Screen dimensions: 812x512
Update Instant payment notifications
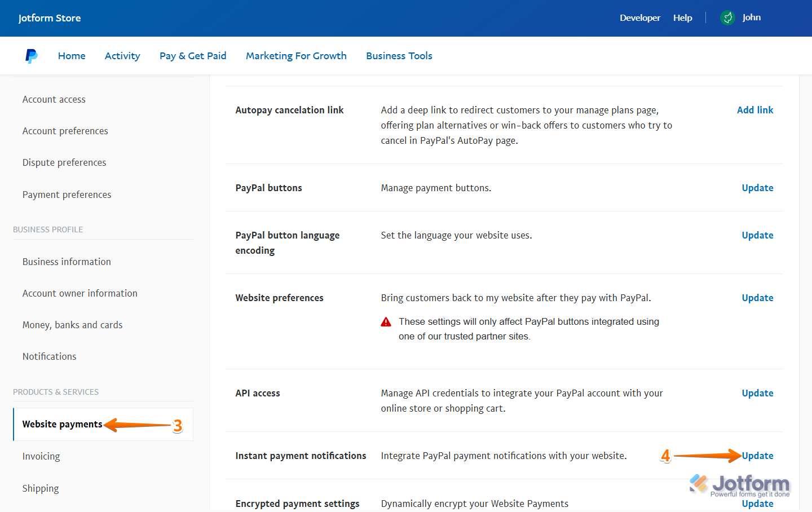click(757, 455)
